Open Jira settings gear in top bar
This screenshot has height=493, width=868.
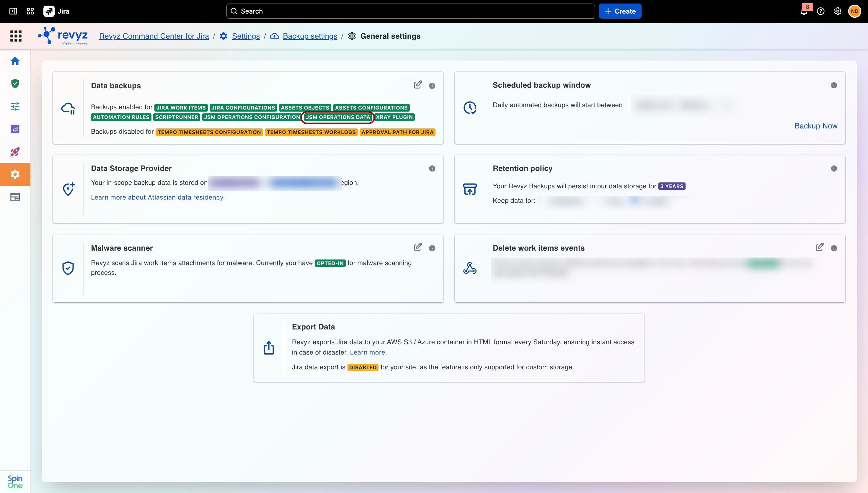[x=838, y=11]
